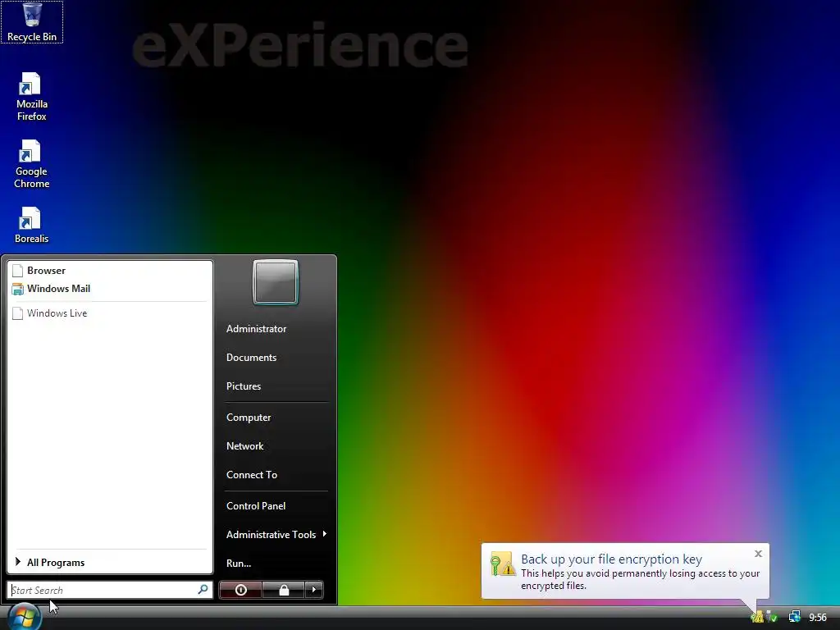Close the encryption key notification balloon

tap(758, 554)
